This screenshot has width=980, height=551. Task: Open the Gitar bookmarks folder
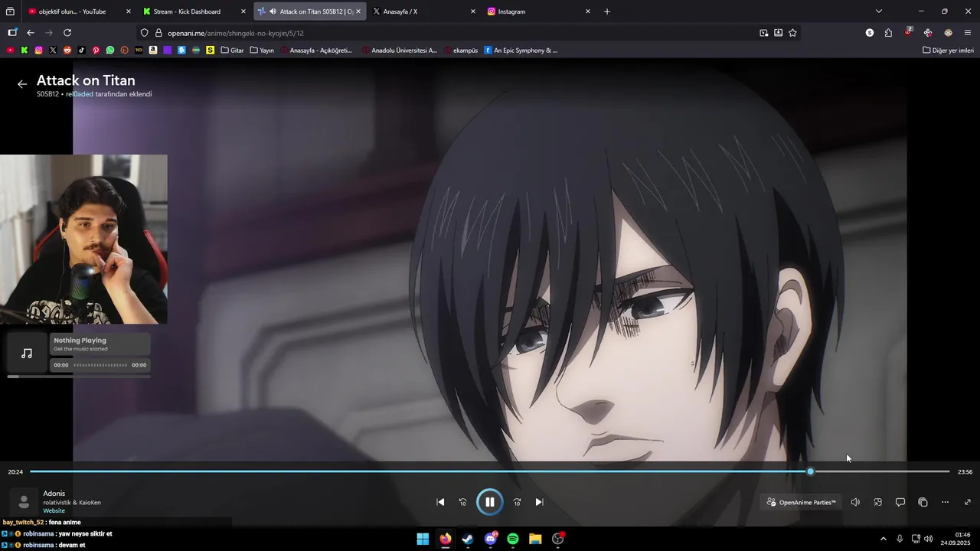[x=232, y=51]
